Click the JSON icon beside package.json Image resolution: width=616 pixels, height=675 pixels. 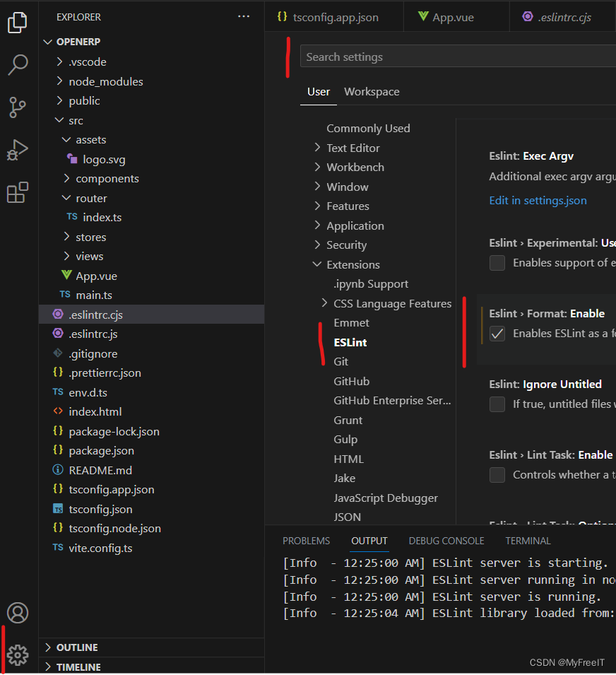click(x=58, y=450)
